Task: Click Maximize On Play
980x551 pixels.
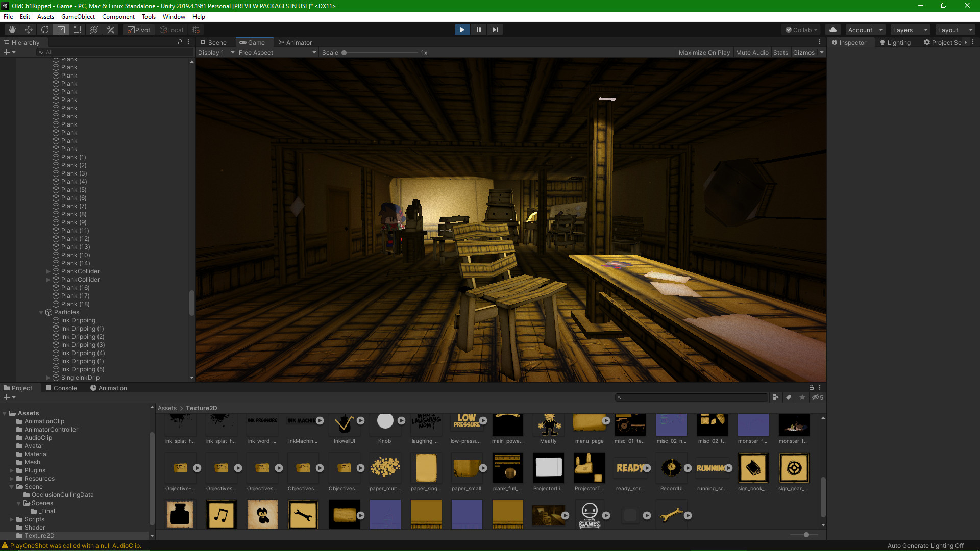Action: [704, 52]
